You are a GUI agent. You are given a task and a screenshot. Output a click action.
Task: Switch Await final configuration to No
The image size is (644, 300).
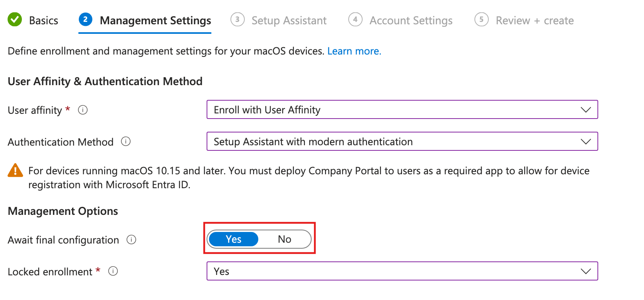[285, 239]
